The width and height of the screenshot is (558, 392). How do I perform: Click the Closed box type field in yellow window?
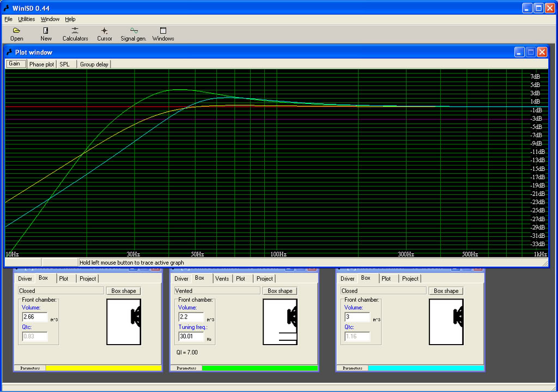coord(61,291)
